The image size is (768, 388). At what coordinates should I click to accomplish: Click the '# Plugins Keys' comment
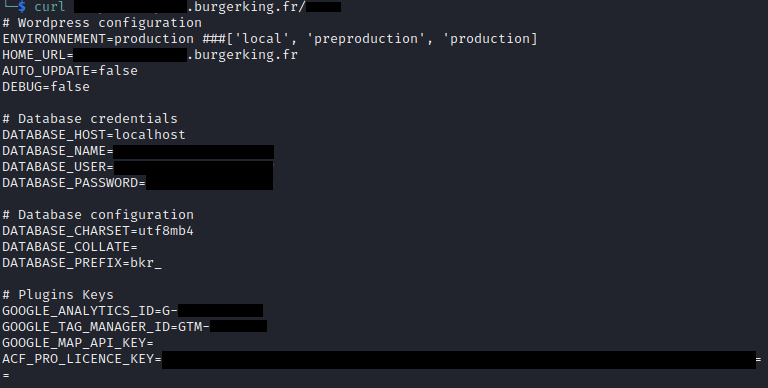click(58, 295)
